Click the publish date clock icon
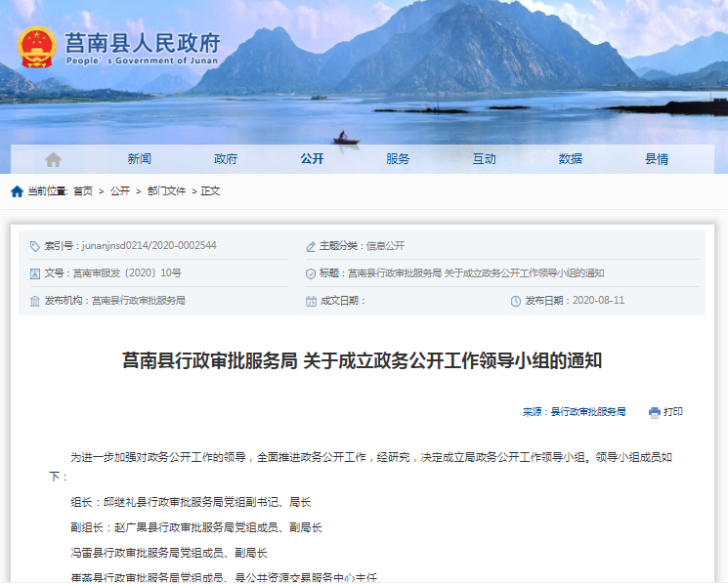The width and height of the screenshot is (728, 584). pyautogui.click(x=516, y=301)
